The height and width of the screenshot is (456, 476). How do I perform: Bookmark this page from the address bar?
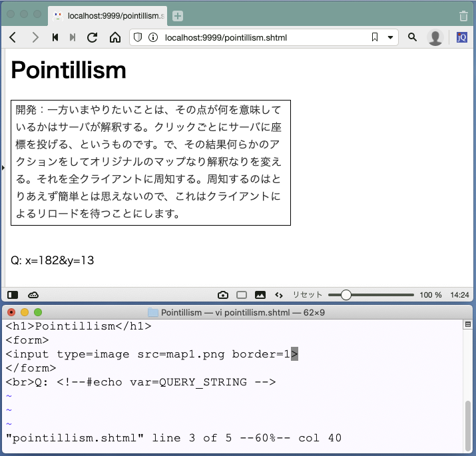[375, 37]
